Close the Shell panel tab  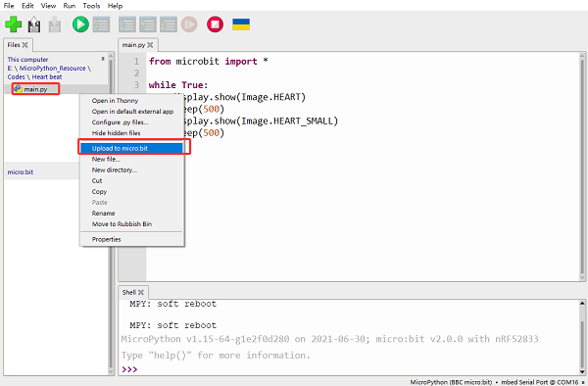click(141, 292)
